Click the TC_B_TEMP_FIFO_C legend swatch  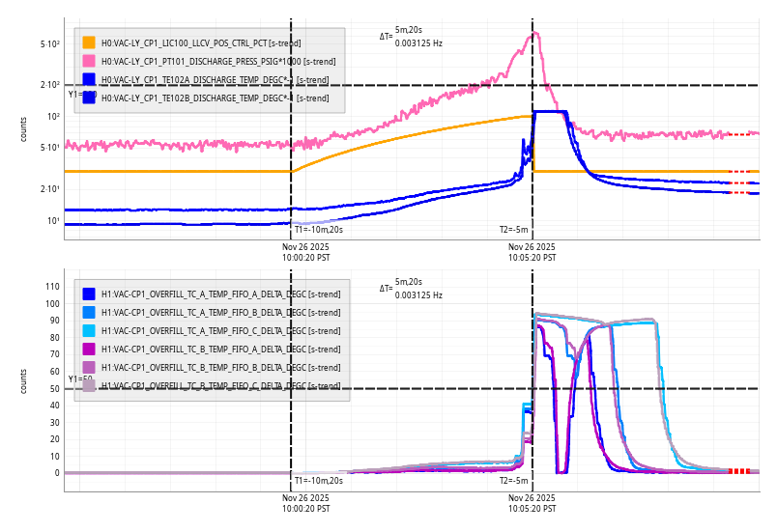pyautogui.click(x=89, y=385)
